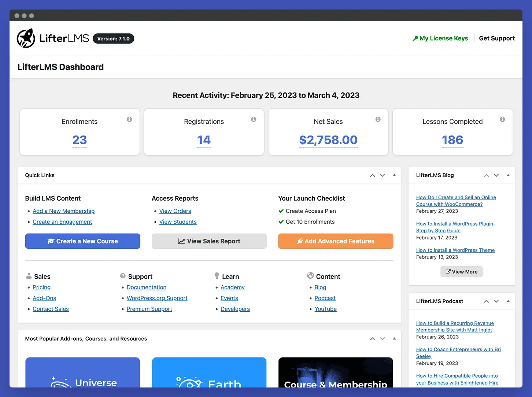Select the key icon beside My License Keys
This screenshot has height=397, width=532.
click(x=415, y=38)
